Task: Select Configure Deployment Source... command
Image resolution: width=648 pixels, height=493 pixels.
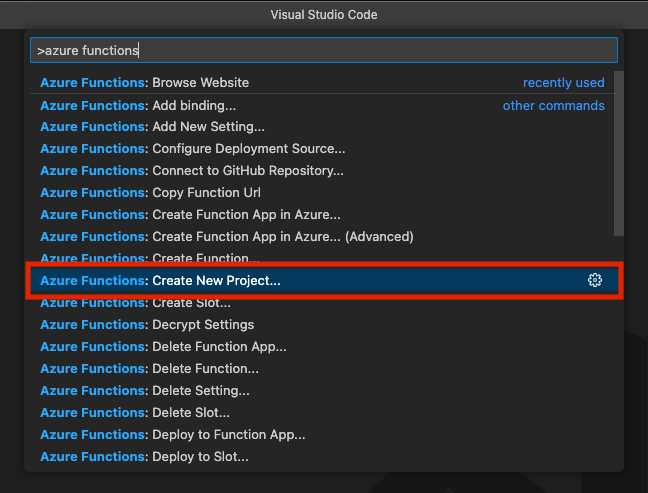Action: point(324,148)
